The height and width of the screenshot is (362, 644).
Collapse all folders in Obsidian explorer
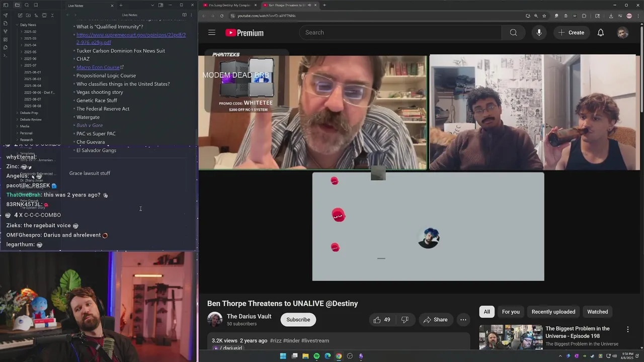pos(52,15)
